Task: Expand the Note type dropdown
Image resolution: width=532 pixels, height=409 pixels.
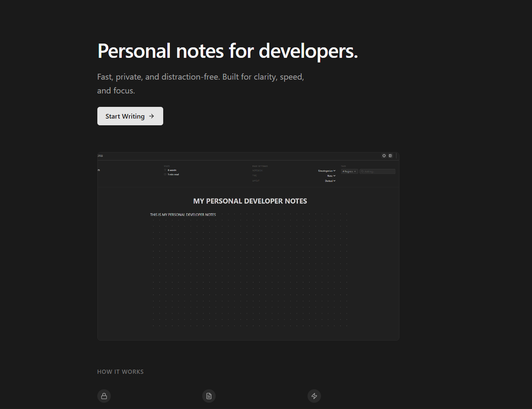Action: click(331, 176)
